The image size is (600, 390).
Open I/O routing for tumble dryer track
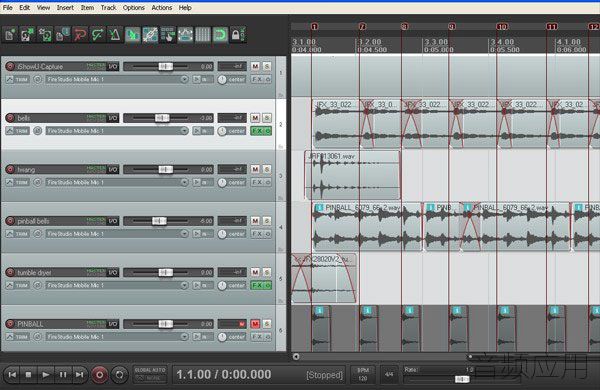point(113,272)
